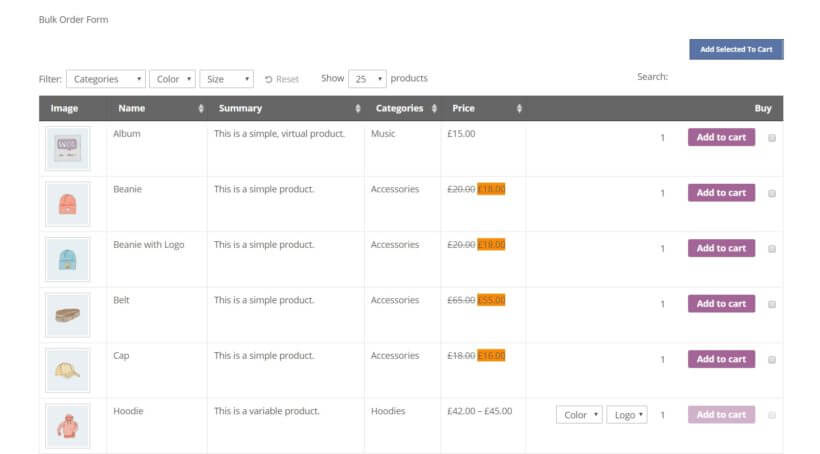Open Hoodie's Logo variation dropdown
This screenshot has height=454, width=820.
tap(627, 415)
